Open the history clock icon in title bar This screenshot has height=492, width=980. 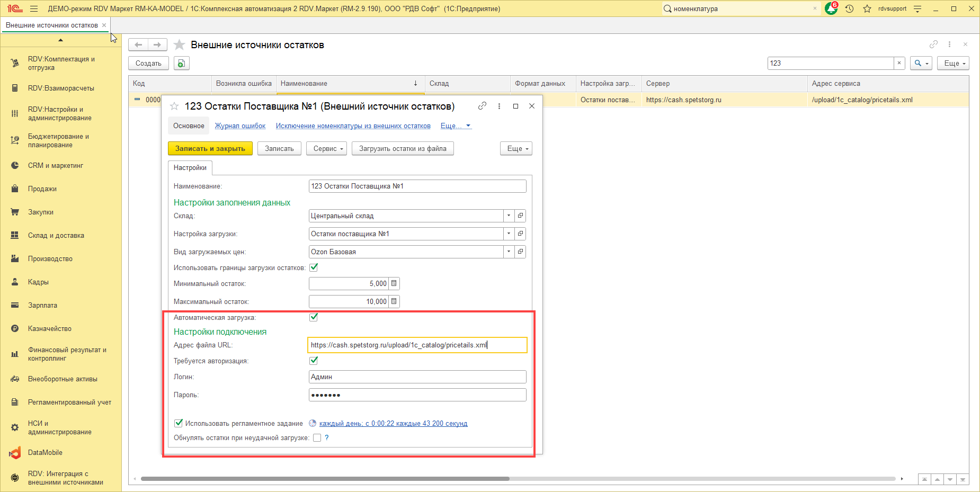[850, 8]
